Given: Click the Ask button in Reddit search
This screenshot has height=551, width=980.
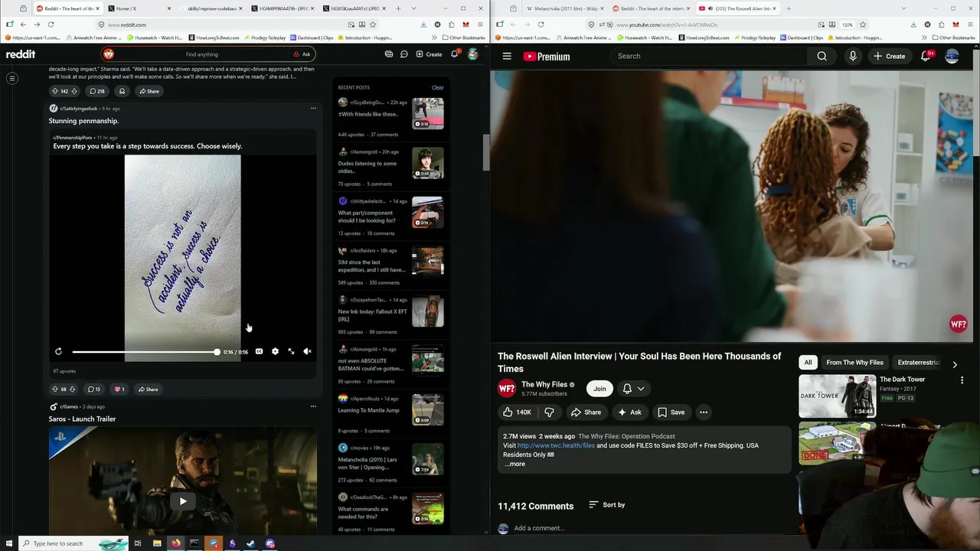Looking at the screenshot, I should [x=302, y=54].
